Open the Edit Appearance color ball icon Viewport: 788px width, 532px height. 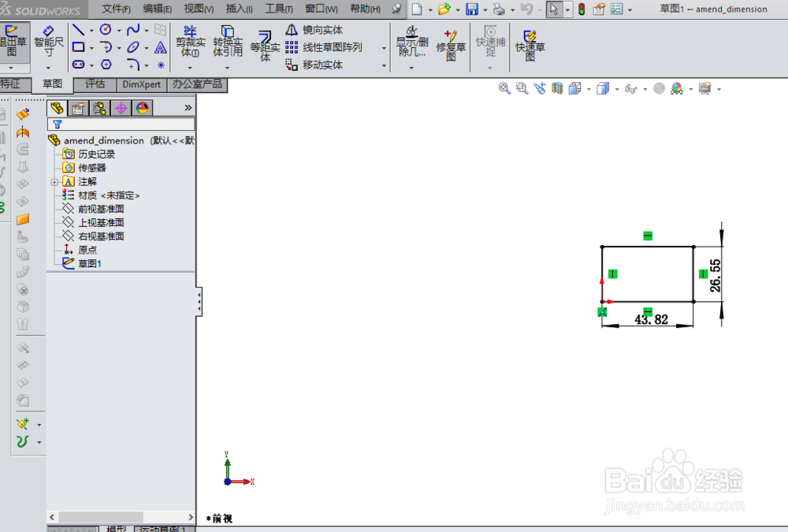677,88
